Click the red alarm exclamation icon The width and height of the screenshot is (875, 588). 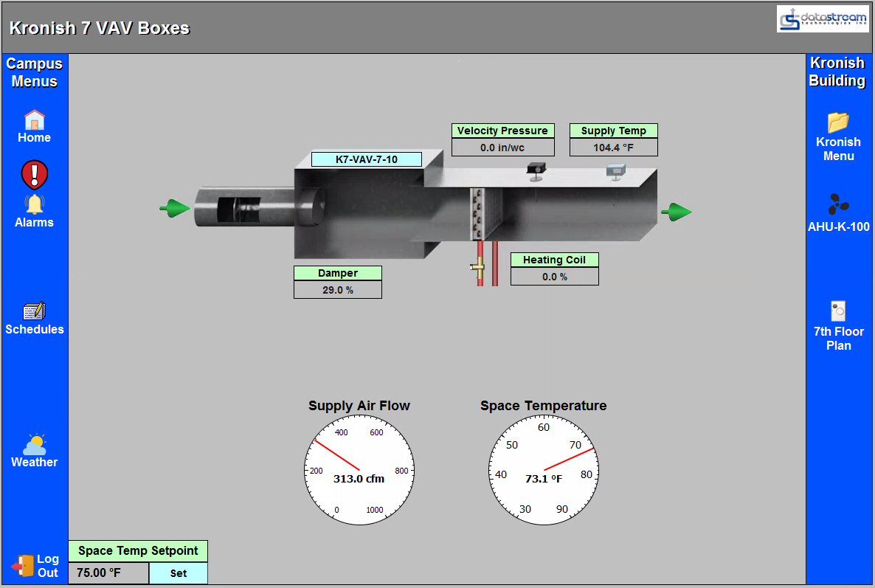[34, 175]
